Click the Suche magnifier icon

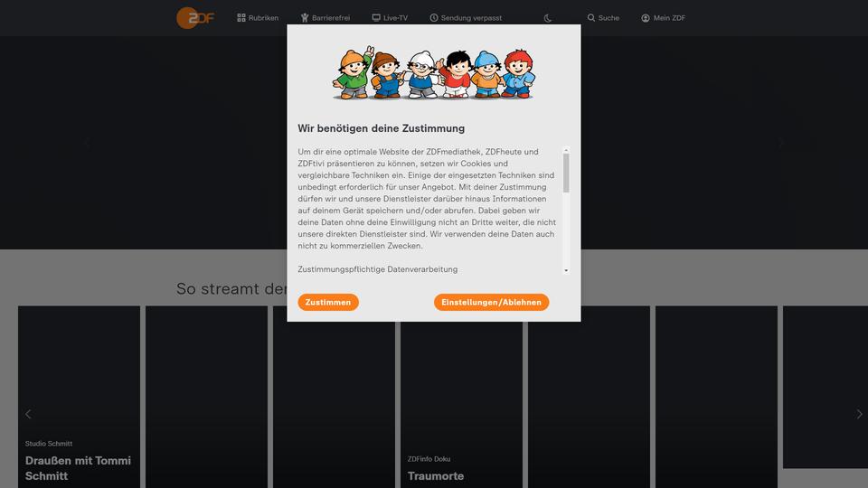pyautogui.click(x=591, y=18)
